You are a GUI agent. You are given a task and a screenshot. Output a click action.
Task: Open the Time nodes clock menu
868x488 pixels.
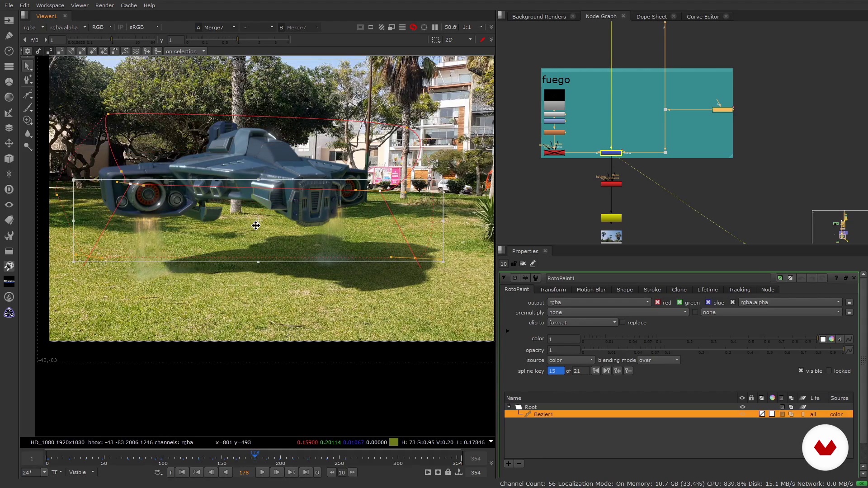pos(9,51)
